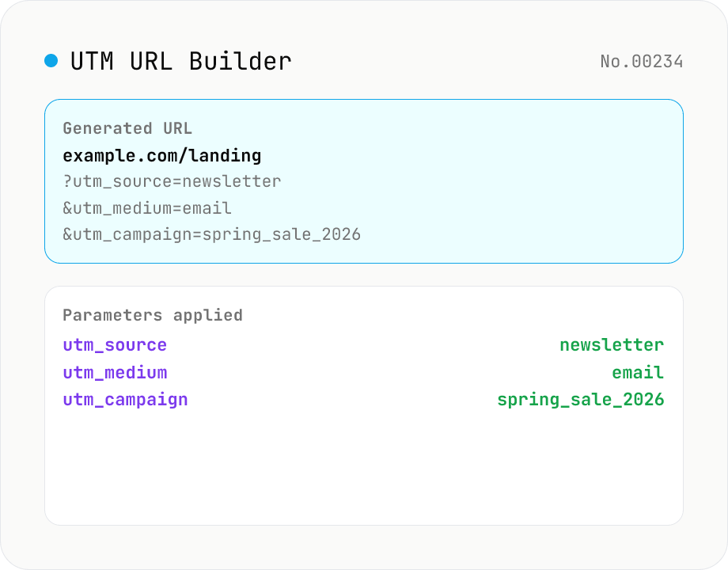Click the &utm_medium=email line
Viewport: 728px width, 570px height.
click(146, 208)
